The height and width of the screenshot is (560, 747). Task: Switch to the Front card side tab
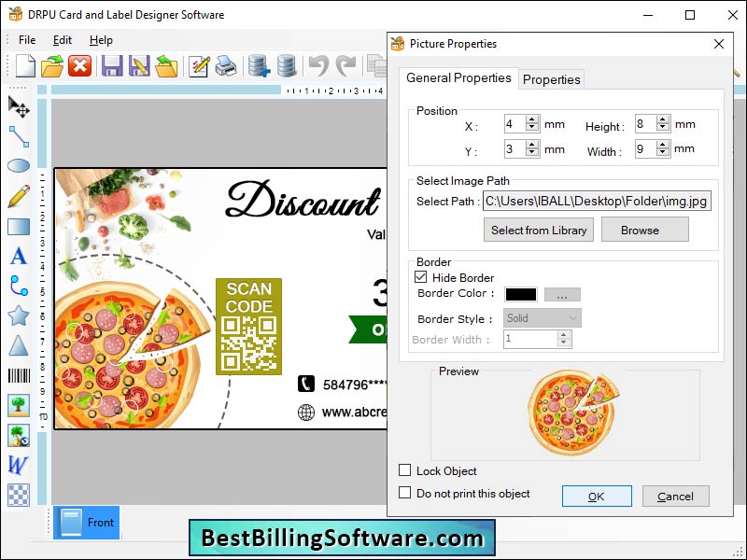(x=86, y=523)
